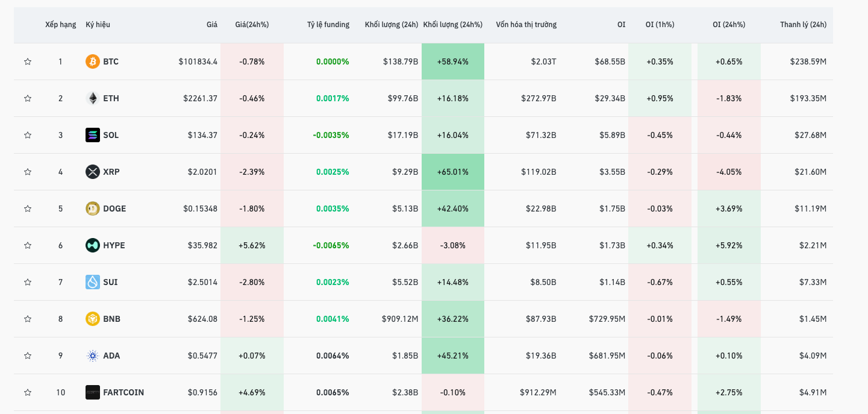The width and height of the screenshot is (868, 414).
Task: Click the SUI droplet icon
Action: 92,282
